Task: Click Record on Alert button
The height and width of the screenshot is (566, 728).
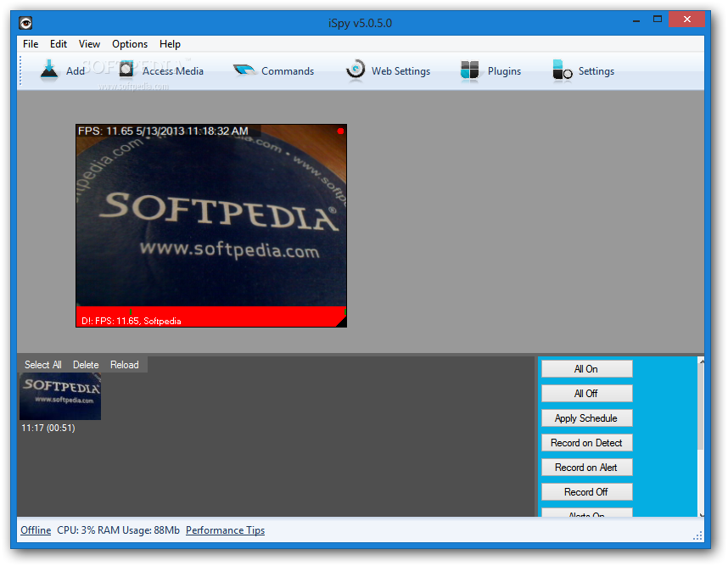Action: pyautogui.click(x=586, y=468)
